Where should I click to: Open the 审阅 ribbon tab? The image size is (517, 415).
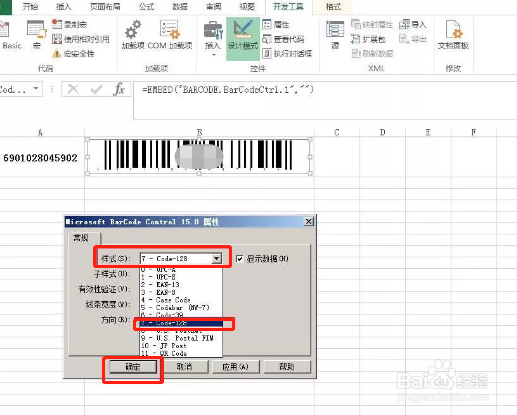(214, 6)
